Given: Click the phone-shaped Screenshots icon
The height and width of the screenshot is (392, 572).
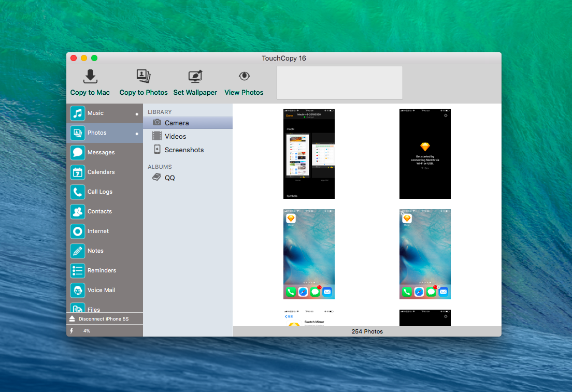Looking at the screenshot, I should [x=157, y=149].
